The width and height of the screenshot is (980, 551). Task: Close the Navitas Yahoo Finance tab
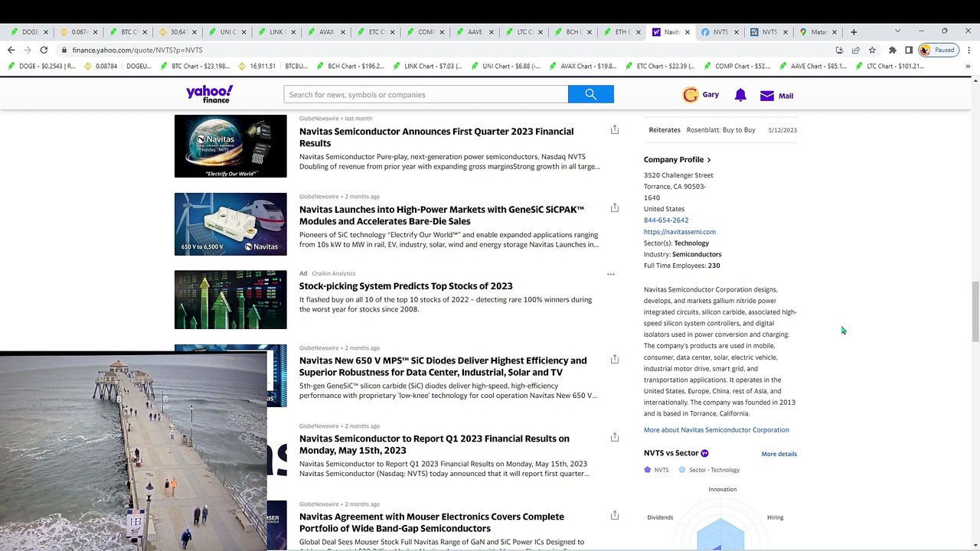click(x=687, y=32)
